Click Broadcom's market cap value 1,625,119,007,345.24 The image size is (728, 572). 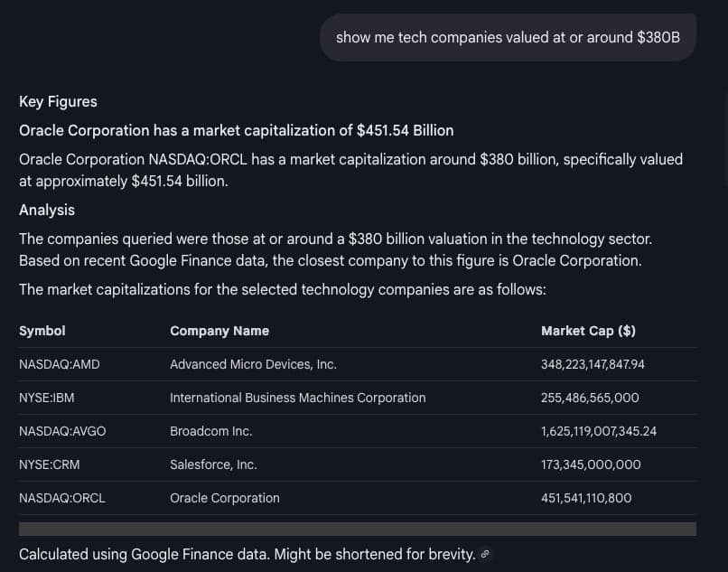point(599,431)
